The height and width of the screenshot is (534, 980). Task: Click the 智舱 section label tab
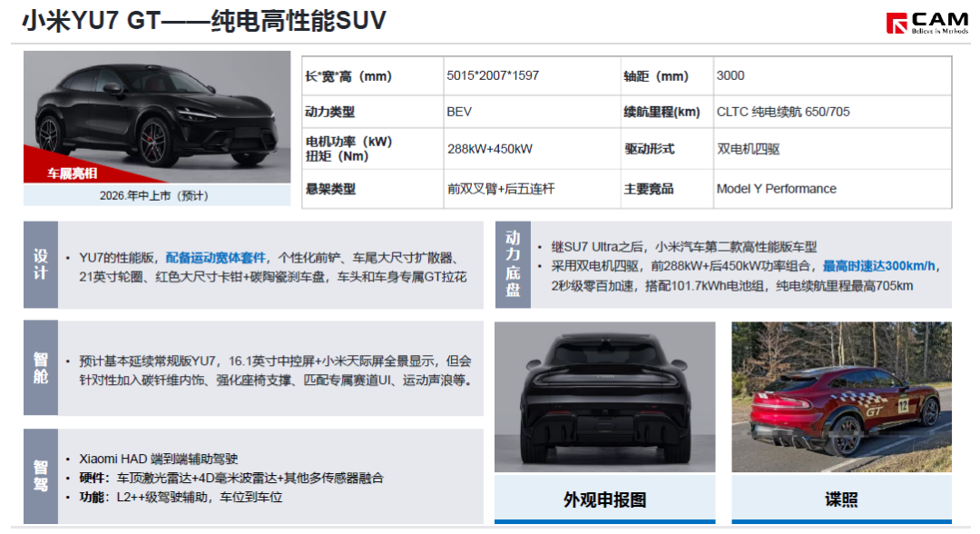click(41, 368)
